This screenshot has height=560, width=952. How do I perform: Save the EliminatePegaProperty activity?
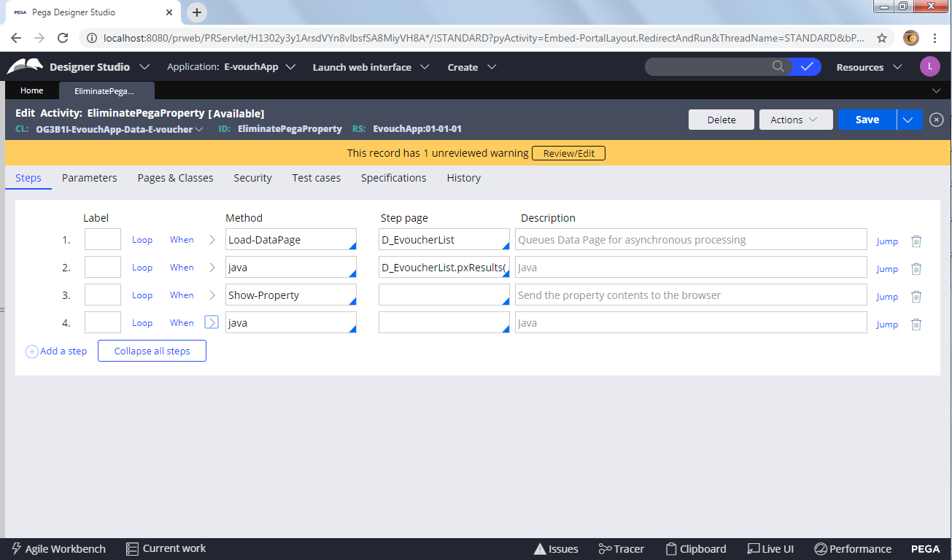[867, 120]
